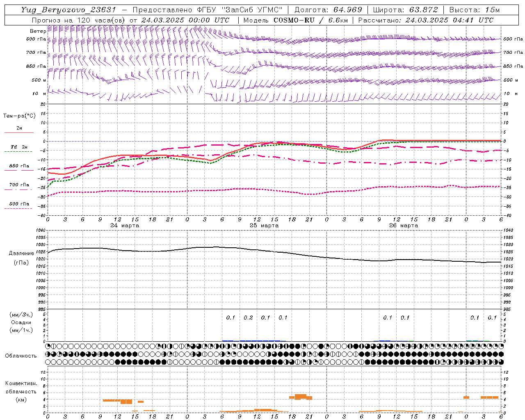Click the 26 марта date label
The height and width of the screenshot is (420, 525).
404,226
